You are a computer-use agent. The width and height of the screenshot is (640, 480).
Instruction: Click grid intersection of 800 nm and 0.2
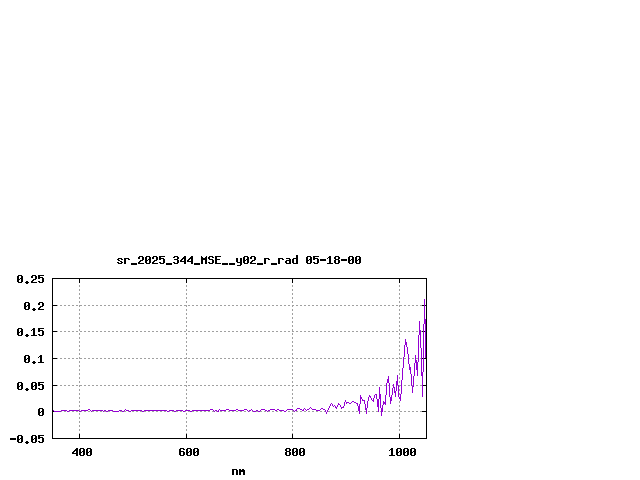point(293,305)
